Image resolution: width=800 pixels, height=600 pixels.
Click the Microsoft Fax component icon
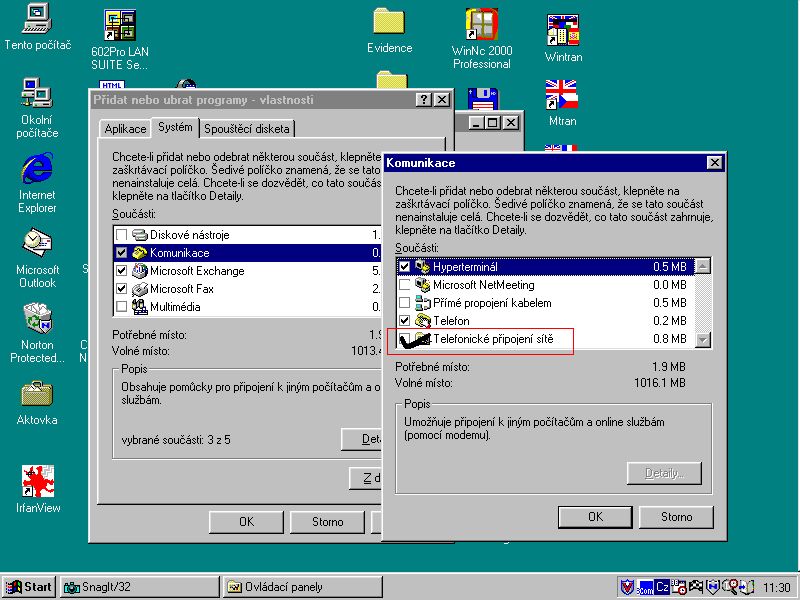(139, 289)
